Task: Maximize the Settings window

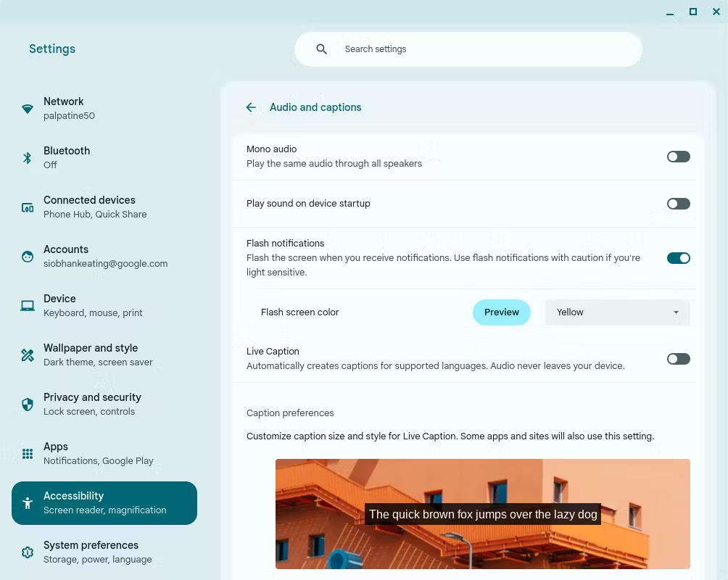Action: pyautogui.click(x=693, y=12)
